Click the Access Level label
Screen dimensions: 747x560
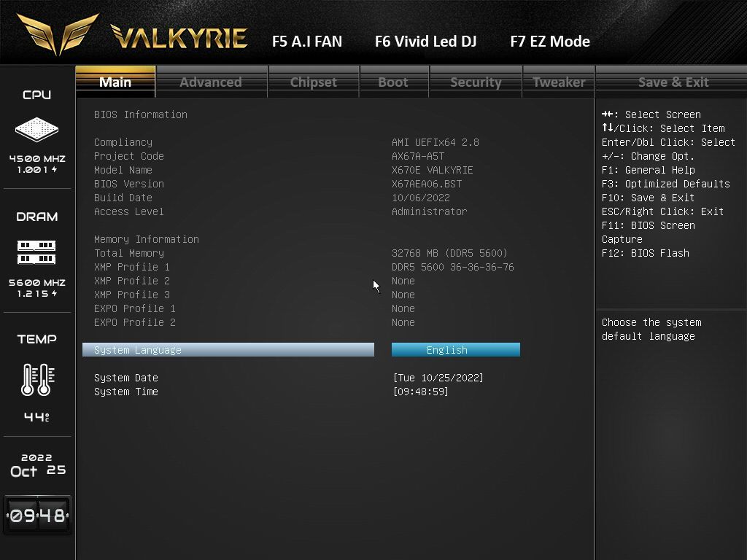click(x=128, y=211)
